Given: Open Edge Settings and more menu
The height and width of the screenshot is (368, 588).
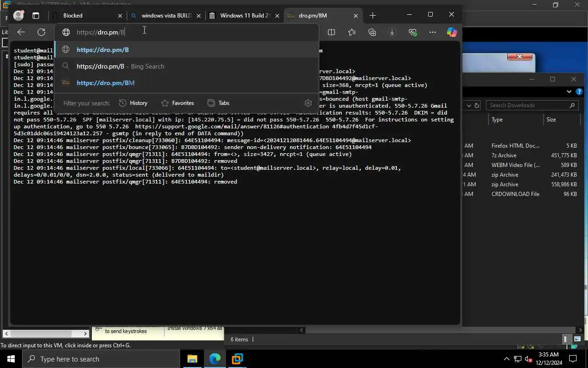Looking at the screenshot, I should tap(433, 32).
